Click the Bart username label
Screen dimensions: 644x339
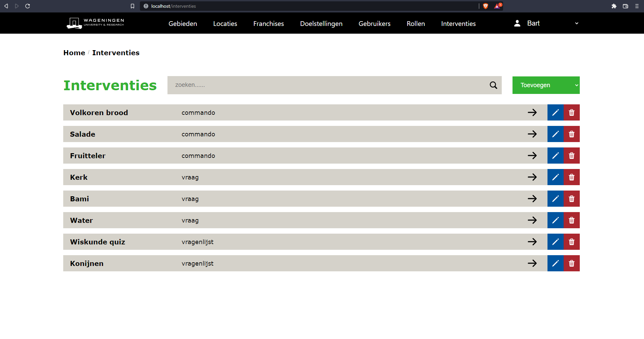(x=533, y=23)
